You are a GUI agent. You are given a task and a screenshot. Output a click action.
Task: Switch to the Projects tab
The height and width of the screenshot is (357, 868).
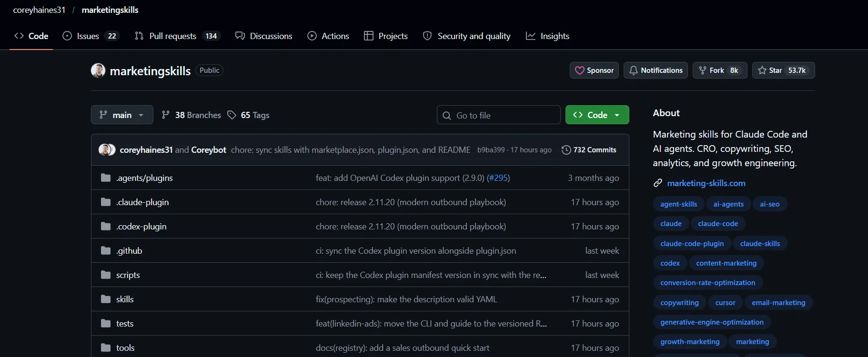coord(386,36)
